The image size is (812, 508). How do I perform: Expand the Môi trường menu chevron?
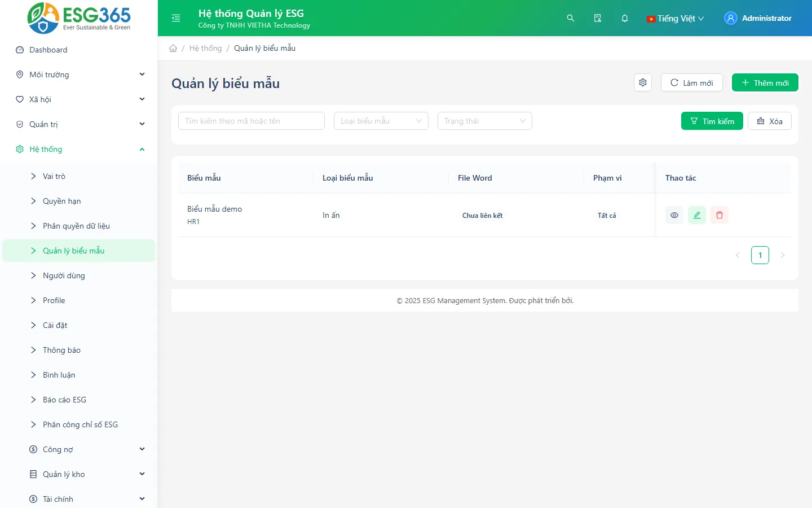click(x=142, y=75)
